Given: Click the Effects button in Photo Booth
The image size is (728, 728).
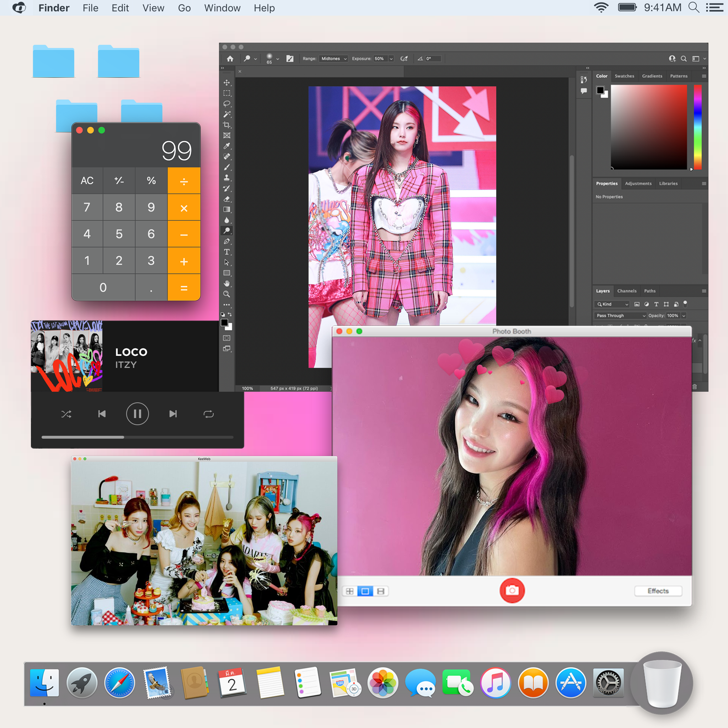Looking at the screenshot, I should [658, 591].
